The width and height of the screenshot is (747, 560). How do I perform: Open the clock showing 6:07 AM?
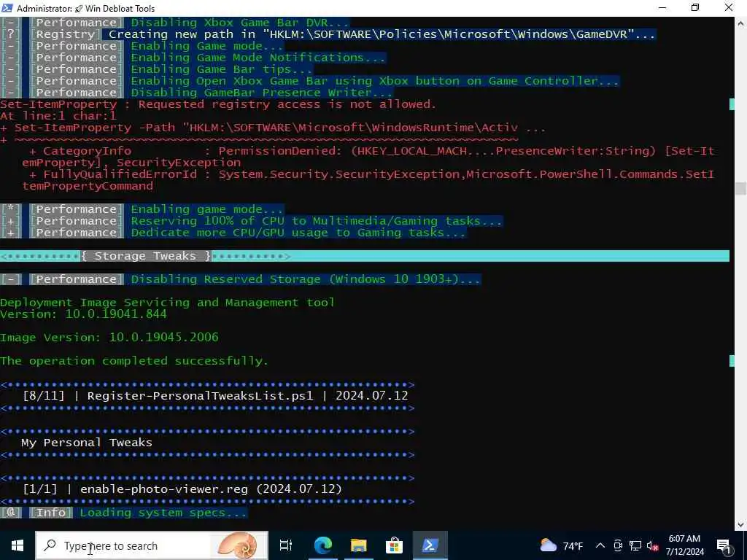click(684, 545)
